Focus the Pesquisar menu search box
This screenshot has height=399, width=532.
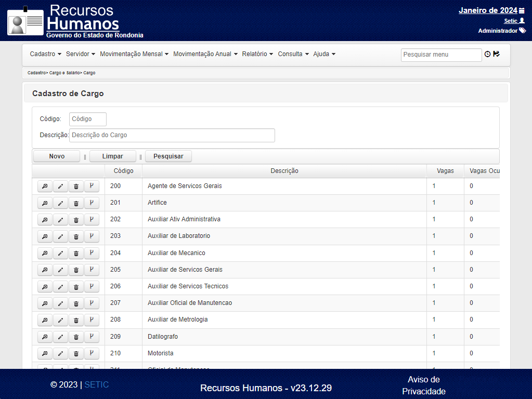pos(441,55)
